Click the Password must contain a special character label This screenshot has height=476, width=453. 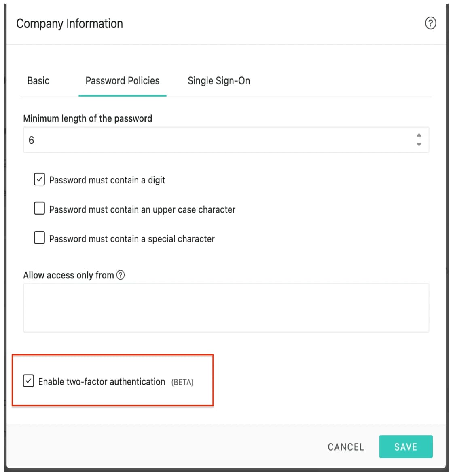(132, 239)
